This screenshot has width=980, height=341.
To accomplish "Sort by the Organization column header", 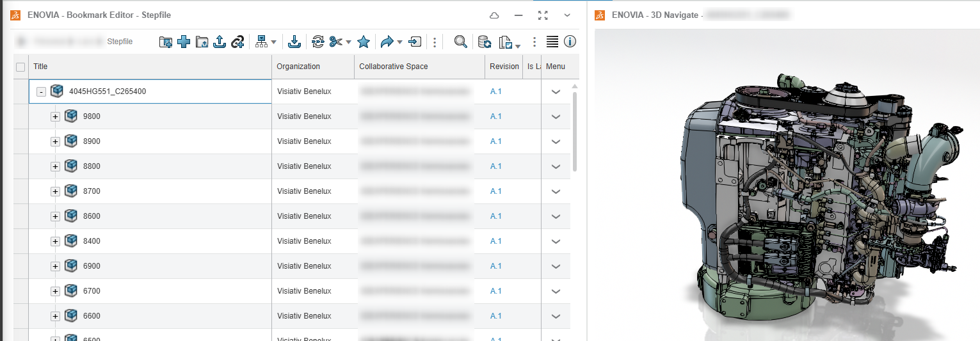I will [x=298, y=67].
